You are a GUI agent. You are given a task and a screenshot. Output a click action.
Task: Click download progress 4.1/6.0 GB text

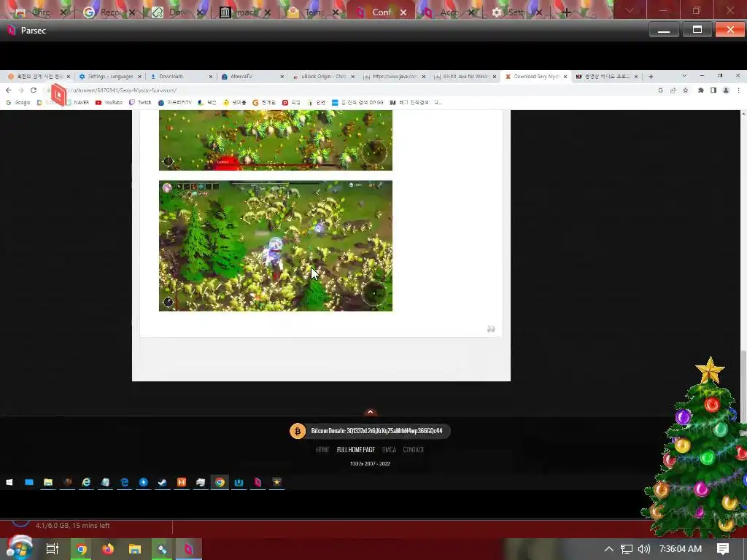tap(72, 525)
